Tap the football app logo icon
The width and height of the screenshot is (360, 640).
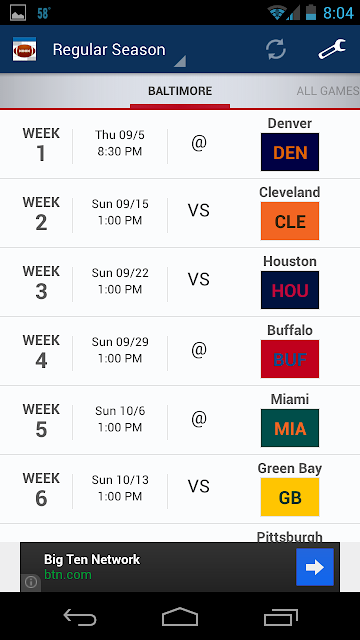coord(24,49)
